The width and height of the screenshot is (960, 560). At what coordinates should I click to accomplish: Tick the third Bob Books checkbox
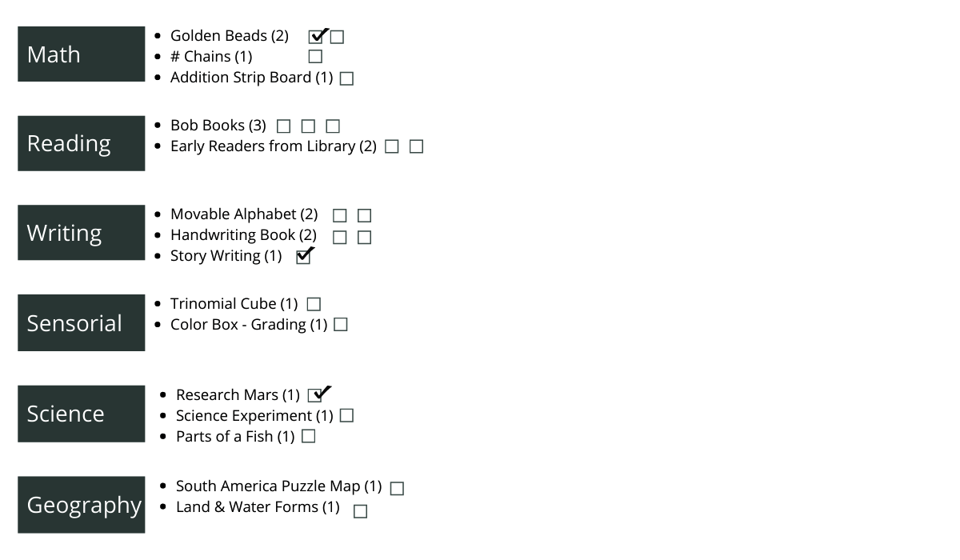click(333, 126)
